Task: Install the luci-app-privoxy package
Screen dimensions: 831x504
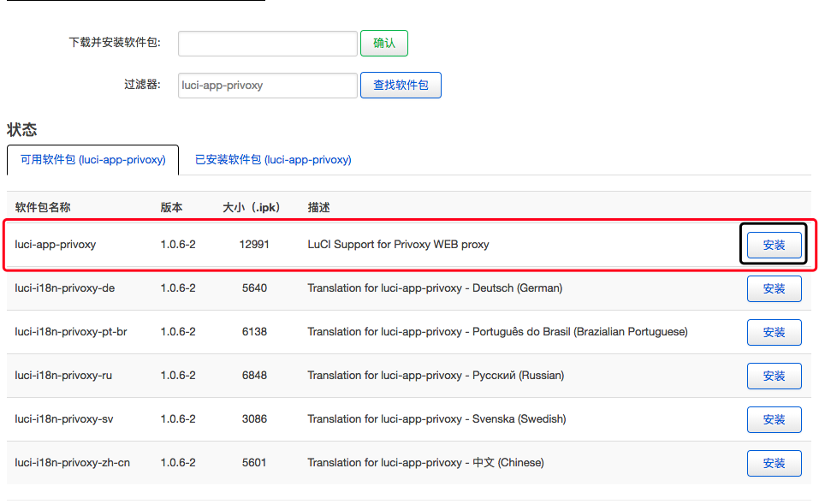Action: [x=774, y=245]
